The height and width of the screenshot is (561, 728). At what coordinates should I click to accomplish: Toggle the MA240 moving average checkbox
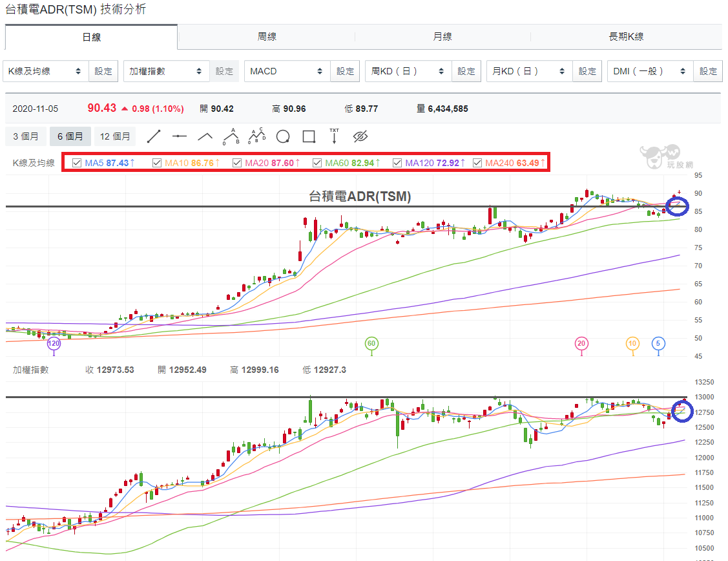point(477,163)
